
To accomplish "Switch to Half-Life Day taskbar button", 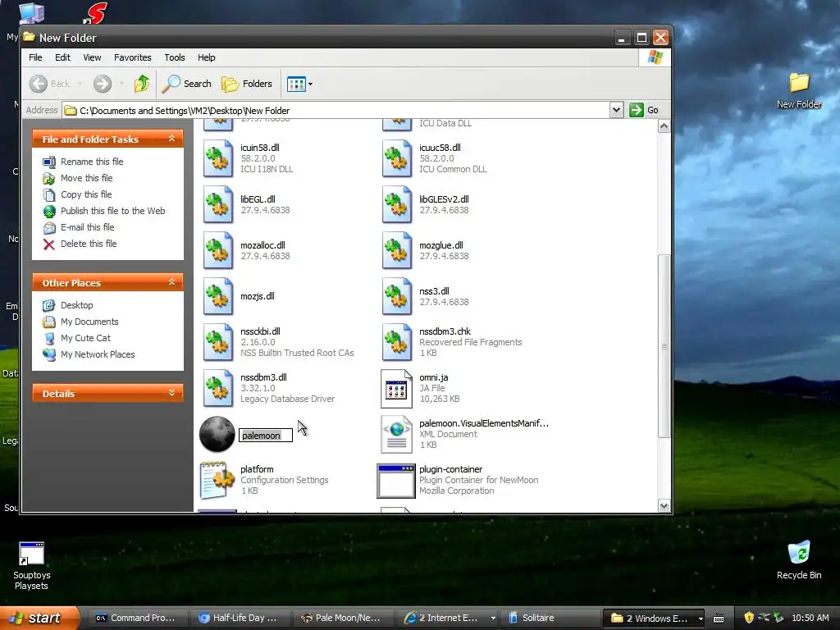I will point(240,618).
